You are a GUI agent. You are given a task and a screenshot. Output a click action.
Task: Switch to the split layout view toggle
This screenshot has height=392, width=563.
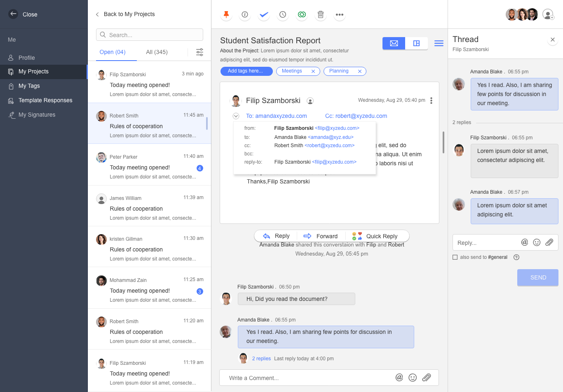(x=416, y=43)
